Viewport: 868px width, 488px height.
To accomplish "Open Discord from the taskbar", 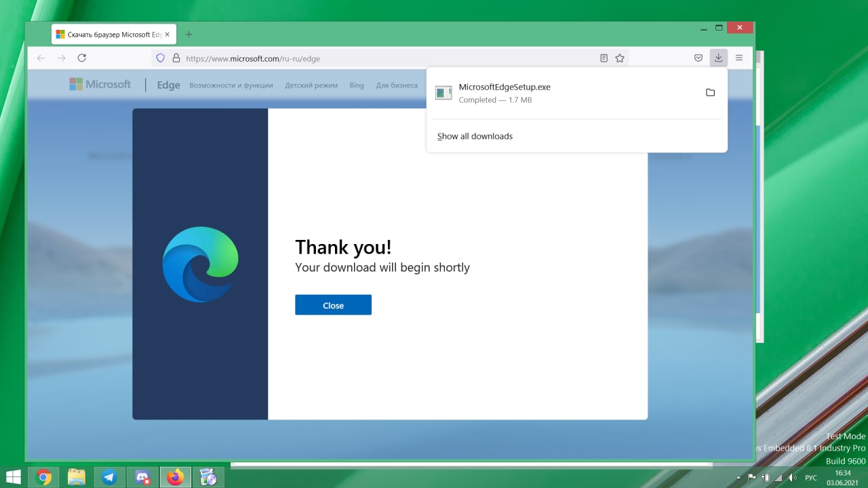I will pos(142,477).
